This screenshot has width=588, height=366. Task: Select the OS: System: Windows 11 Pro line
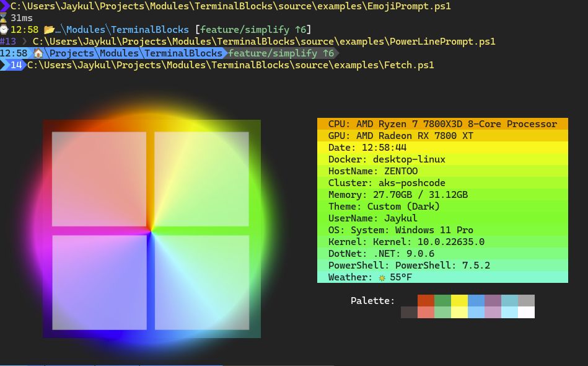pyautogui.click(x=442, y=230)
